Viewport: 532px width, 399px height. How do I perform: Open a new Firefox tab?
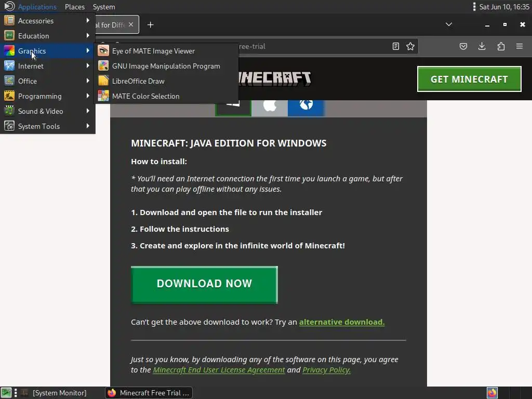point(151,25)
